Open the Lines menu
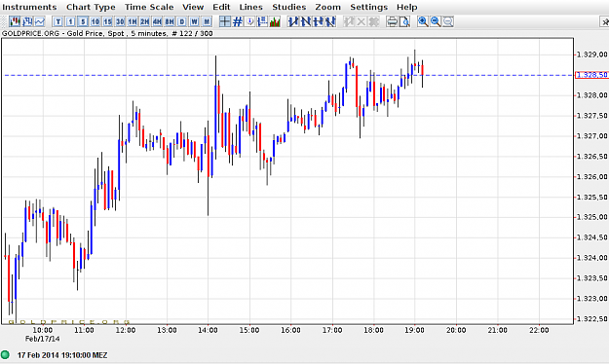Viewport: 609px width, 364px height. click(x=250, y=7)
